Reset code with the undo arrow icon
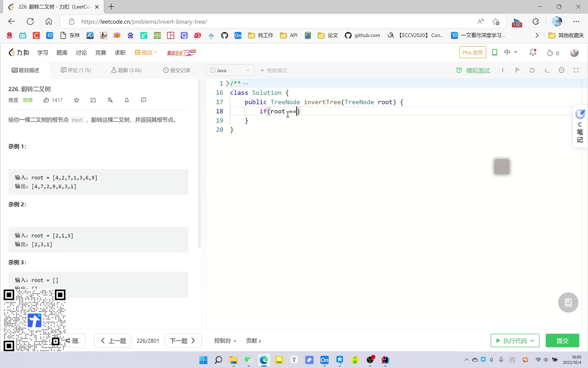Viewport: 588px width, 368px height. (532, 70)
